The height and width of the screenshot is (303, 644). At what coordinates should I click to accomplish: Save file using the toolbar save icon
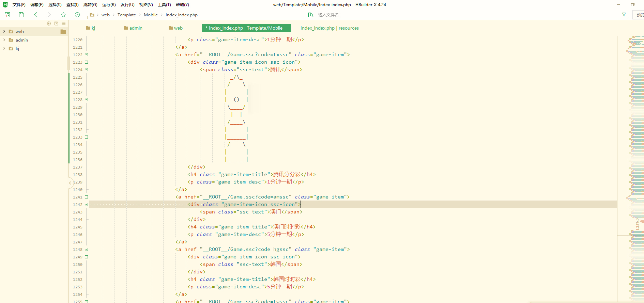pos(21,15)
